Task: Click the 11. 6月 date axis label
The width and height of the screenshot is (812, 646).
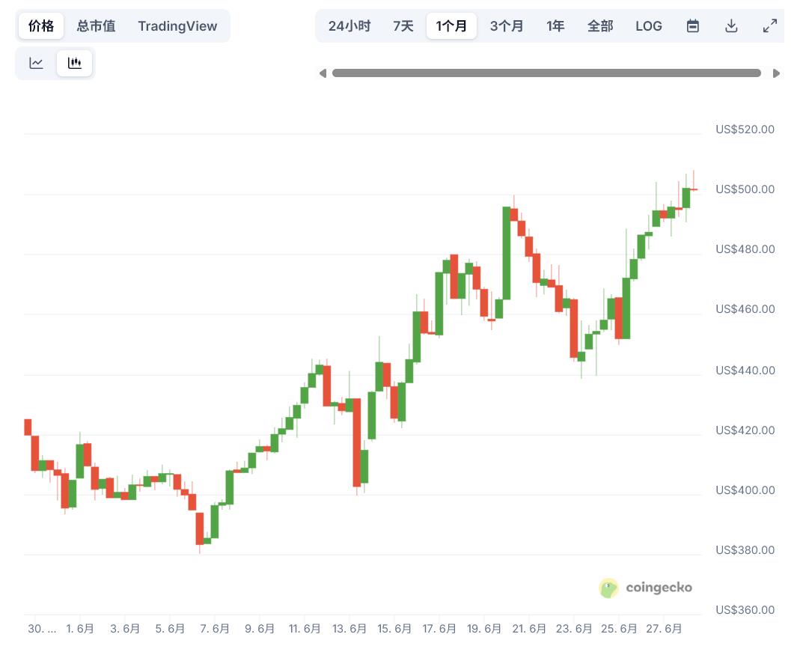Action: (305, 629)
